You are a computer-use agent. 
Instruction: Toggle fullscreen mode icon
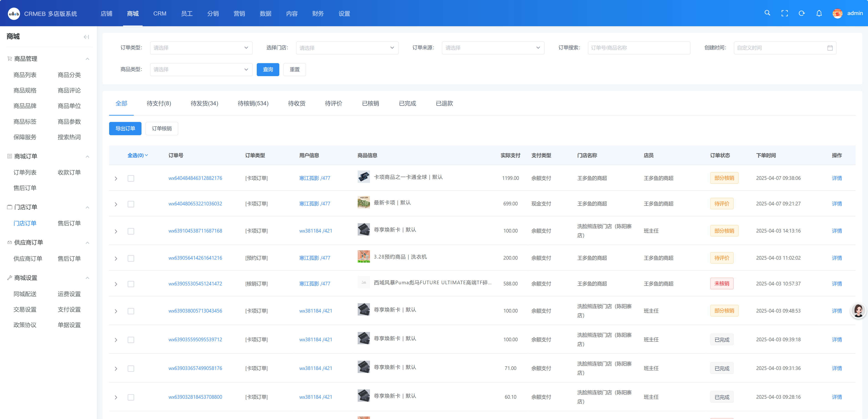coord(784,13)
